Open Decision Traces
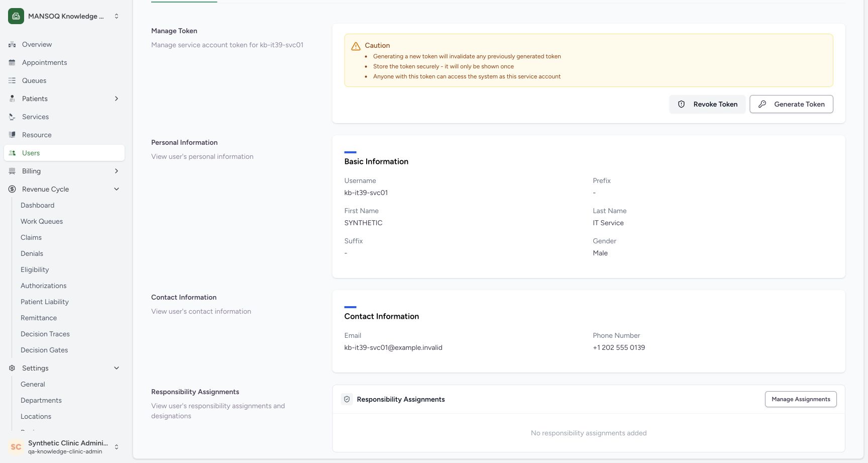Viewport: 868px width, 463px height. pyautogui.click(x=45, y=334)
